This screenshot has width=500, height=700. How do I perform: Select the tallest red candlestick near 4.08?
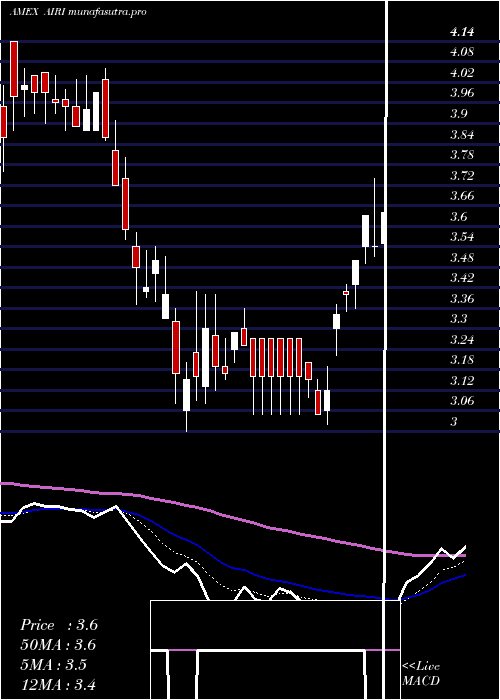click(14, 69)
